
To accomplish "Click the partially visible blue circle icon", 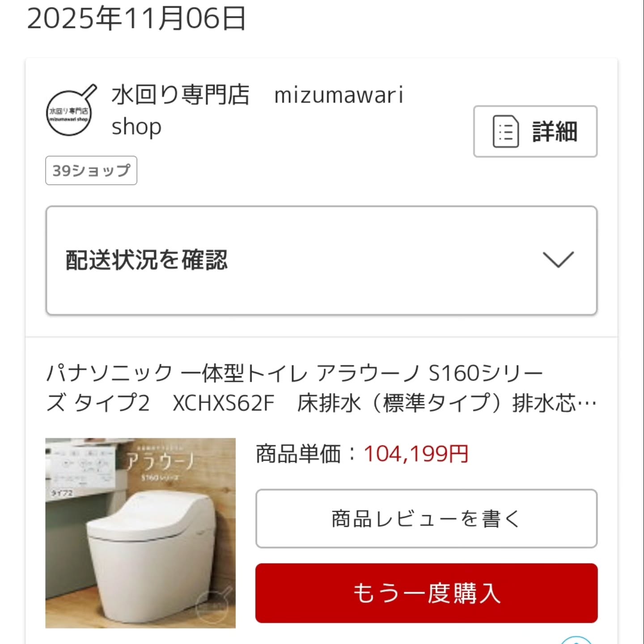I will pos(577,640).
